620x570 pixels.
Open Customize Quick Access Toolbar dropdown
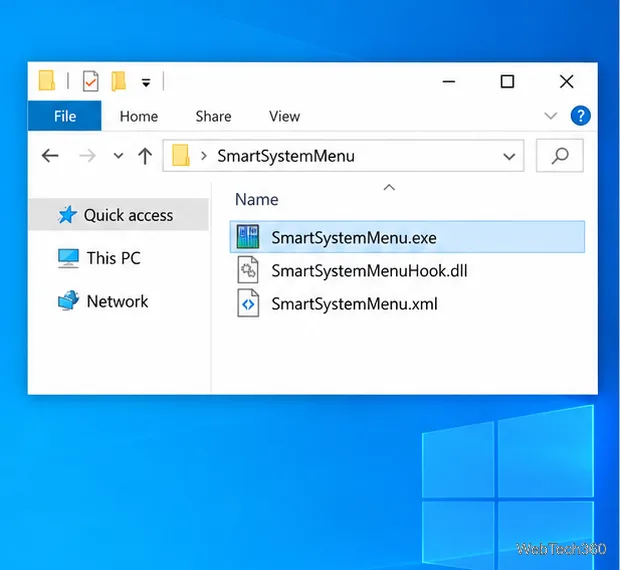point(146,83)
